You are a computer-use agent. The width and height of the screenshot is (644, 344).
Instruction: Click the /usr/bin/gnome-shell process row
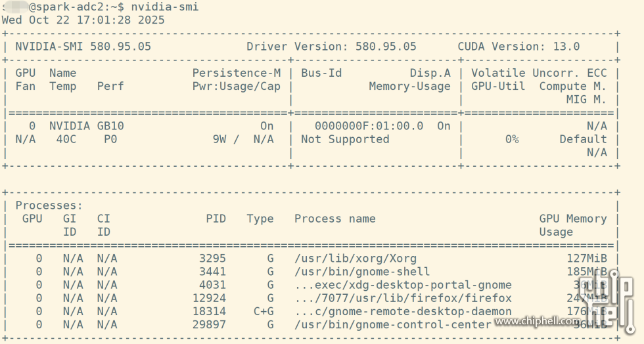tap(362, 272)
